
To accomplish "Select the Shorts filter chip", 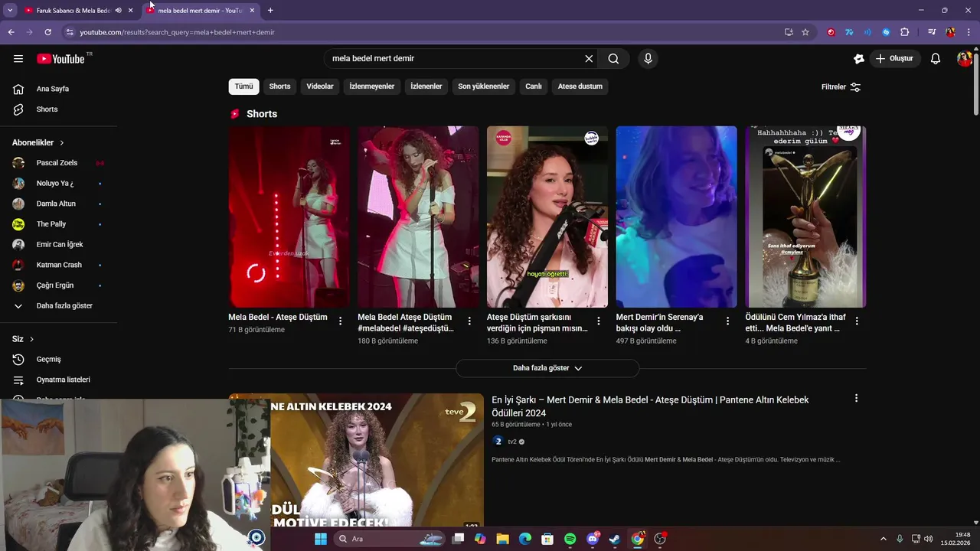I will point(279,86).
